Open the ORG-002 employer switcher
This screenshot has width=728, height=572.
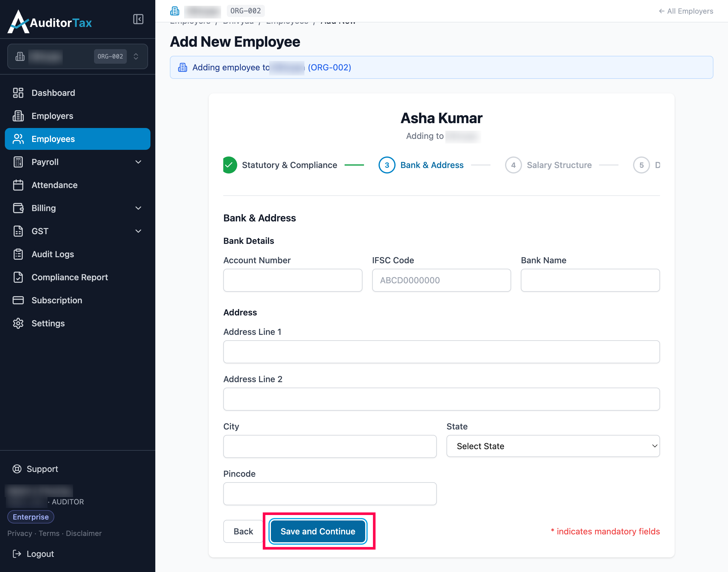pyautogui.click(x=78, y=57)
